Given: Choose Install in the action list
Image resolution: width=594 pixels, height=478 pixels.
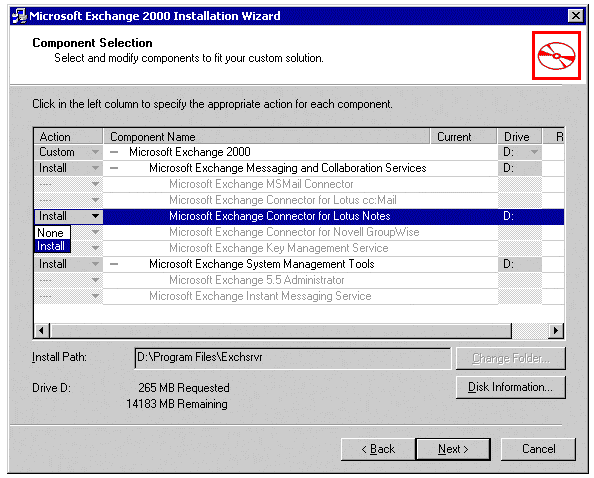Looking at the screenshot, I should [52, 246].
